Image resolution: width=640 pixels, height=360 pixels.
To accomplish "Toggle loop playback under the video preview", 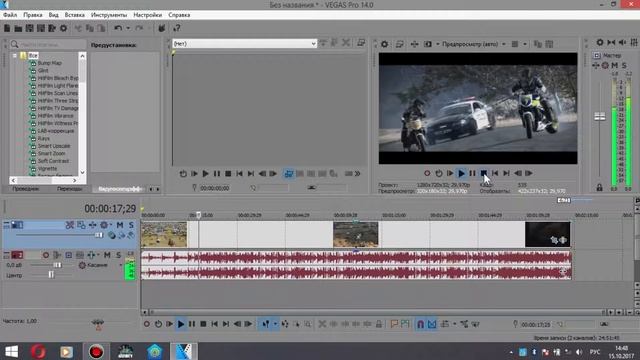I will coord(438,173).
